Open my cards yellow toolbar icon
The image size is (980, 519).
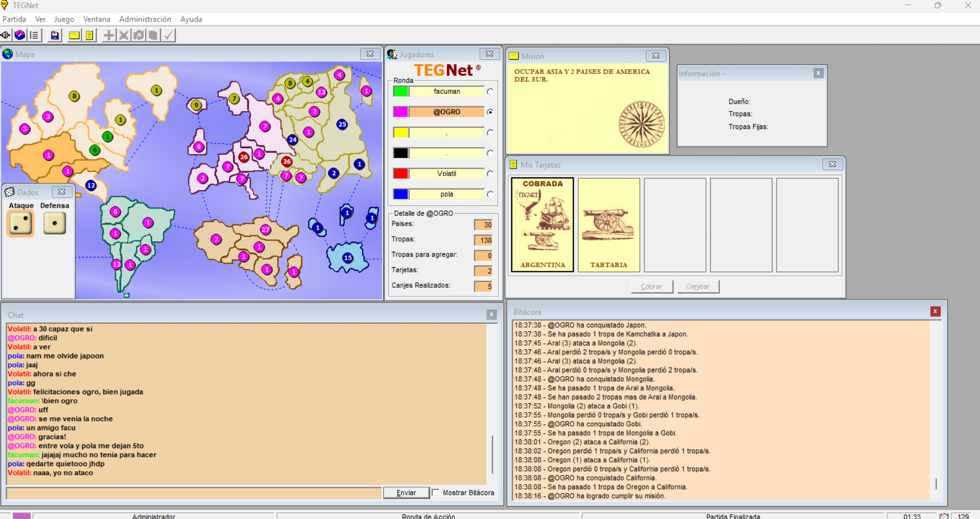[89, 35]
